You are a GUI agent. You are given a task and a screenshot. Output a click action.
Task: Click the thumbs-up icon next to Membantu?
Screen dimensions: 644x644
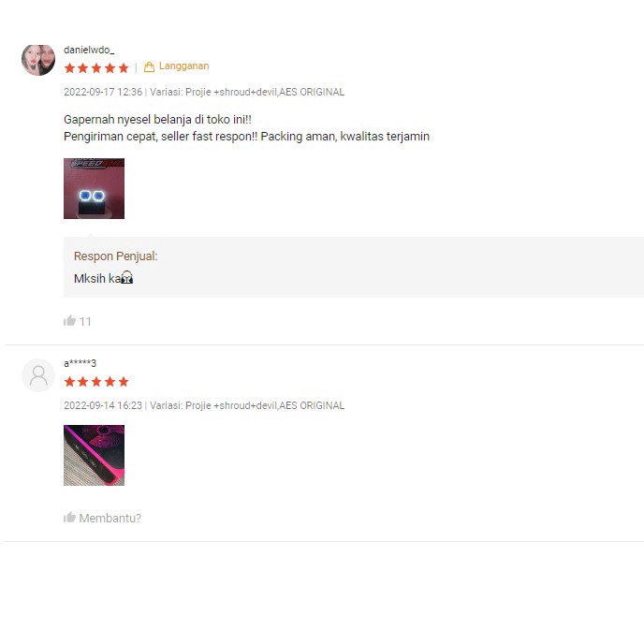(x=70, y=518)
